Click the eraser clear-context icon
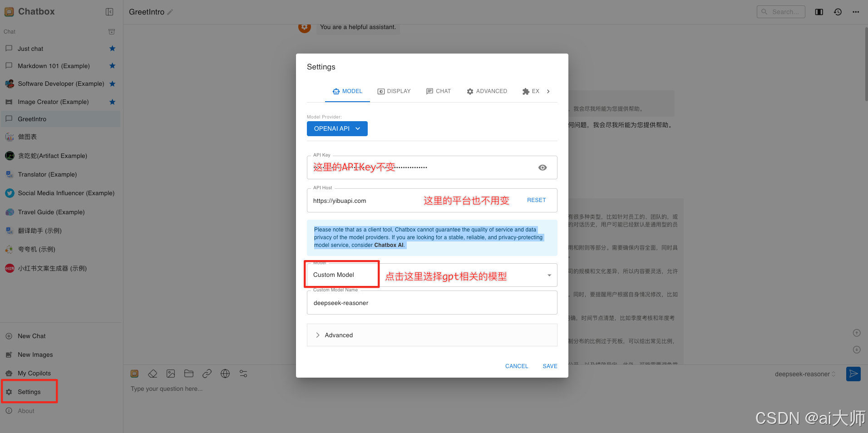Image resolution: width=868 pixels, height=433 pixels. pos(153,374)
